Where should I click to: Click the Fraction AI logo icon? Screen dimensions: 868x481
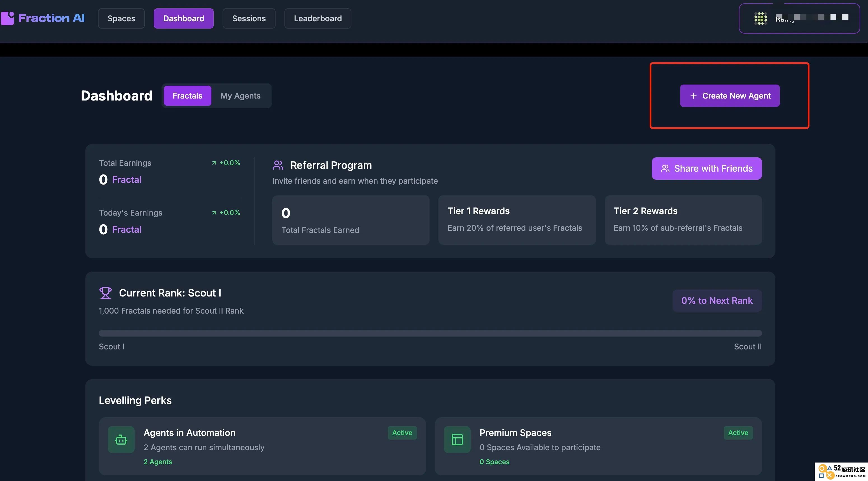click(7, 18)
